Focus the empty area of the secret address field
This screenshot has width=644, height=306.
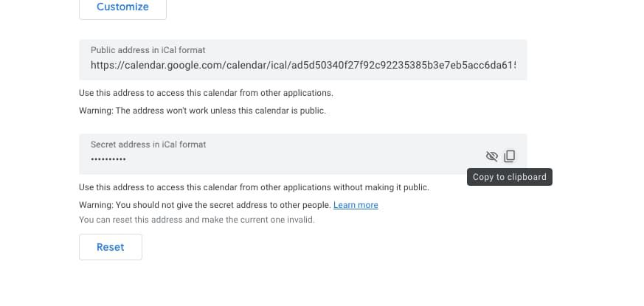pos(295,158)
